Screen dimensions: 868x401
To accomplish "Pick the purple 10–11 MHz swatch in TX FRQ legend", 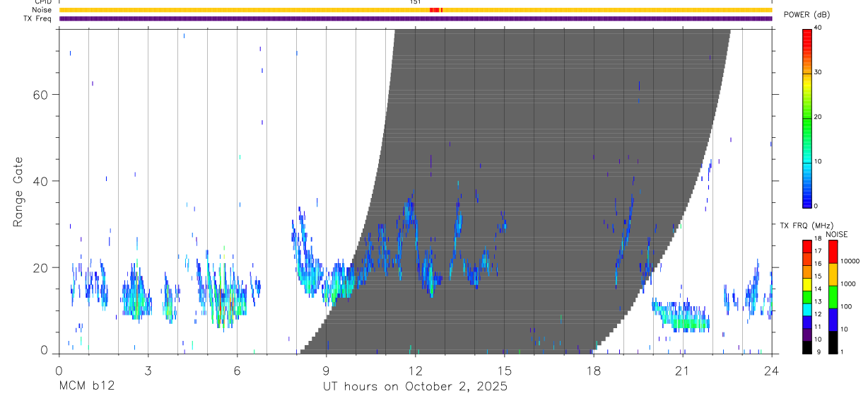I will [x=807, y=335].
